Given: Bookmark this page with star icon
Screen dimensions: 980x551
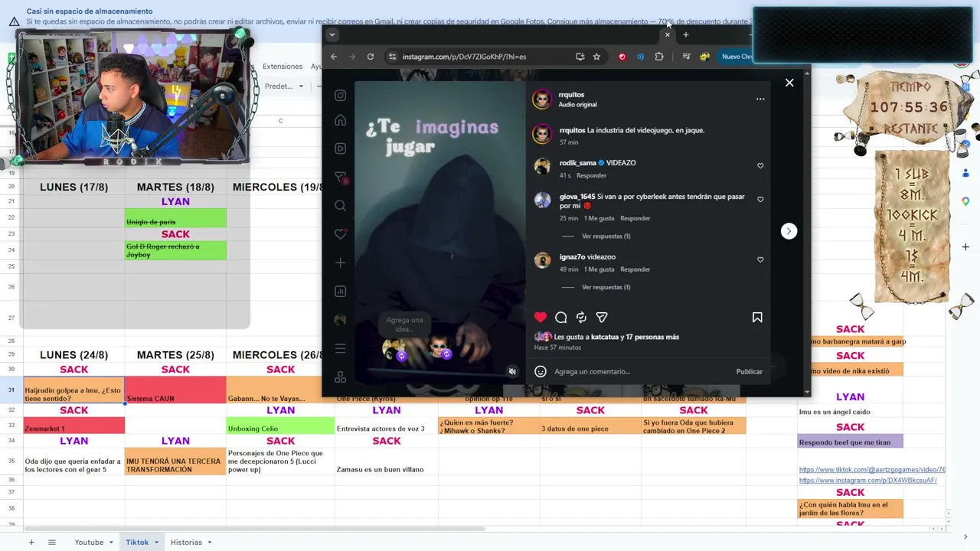Looking at the screenshot, I should (x=596, y=57).
